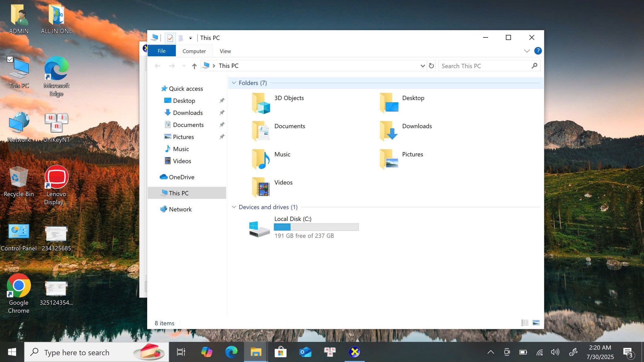Open the 3D Objects folder
The width and height of the screenshot is (644, 362).
tap(289, 98)
